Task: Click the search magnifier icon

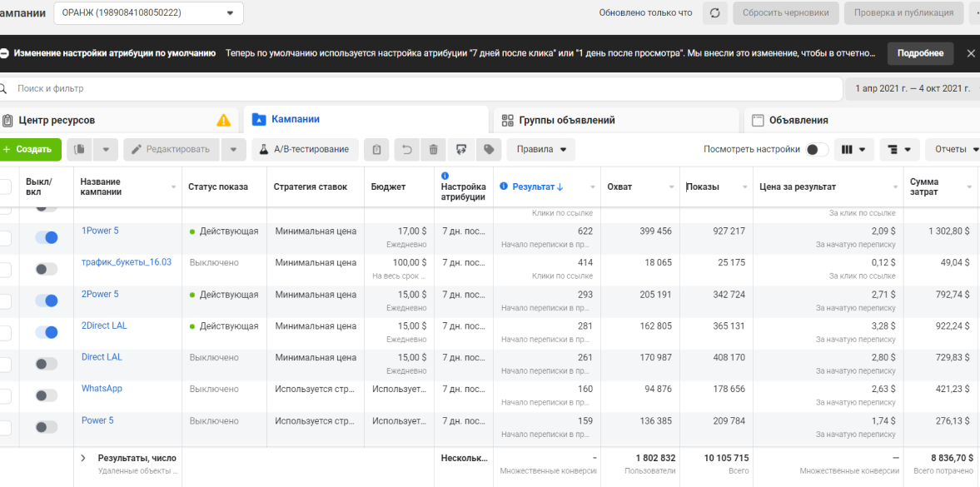Action: coord(3,89)
